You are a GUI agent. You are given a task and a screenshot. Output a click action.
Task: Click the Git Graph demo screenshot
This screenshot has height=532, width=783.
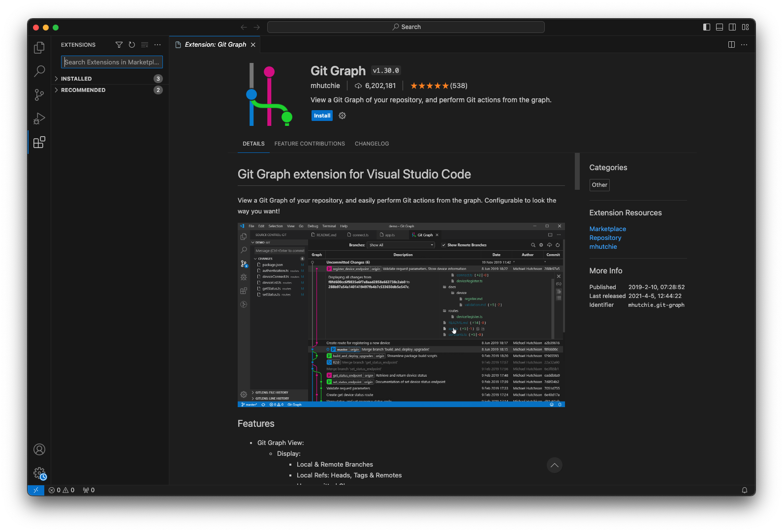(x=401, y=315)
